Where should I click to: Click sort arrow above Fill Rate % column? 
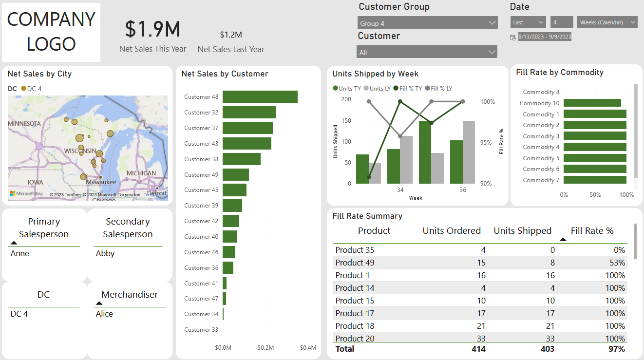563,239
